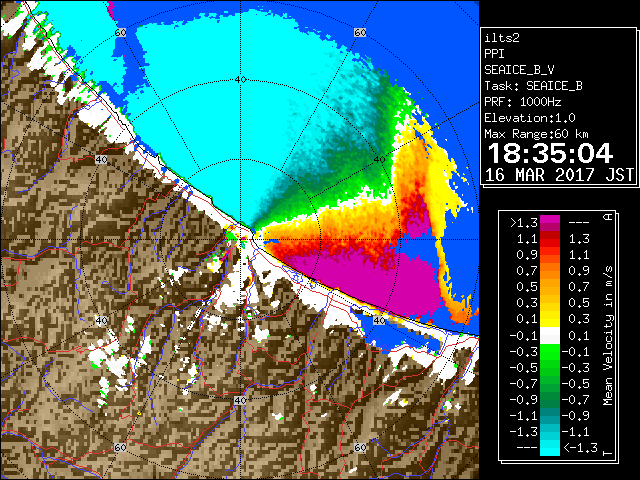
Task: Click the vertical "Mean Velocity in m/s" legend title
Action: 608,336
